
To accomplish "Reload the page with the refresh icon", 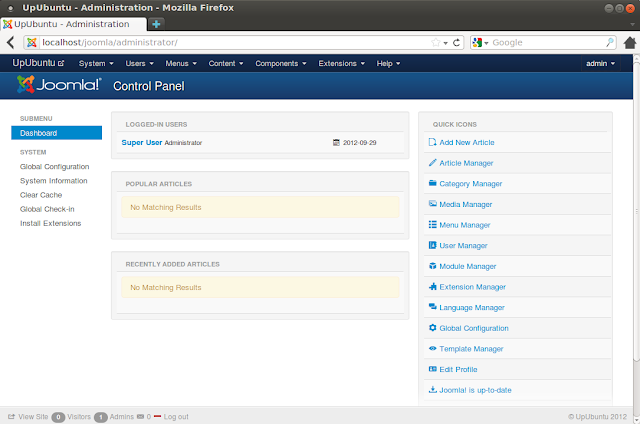I will [456, 42].
